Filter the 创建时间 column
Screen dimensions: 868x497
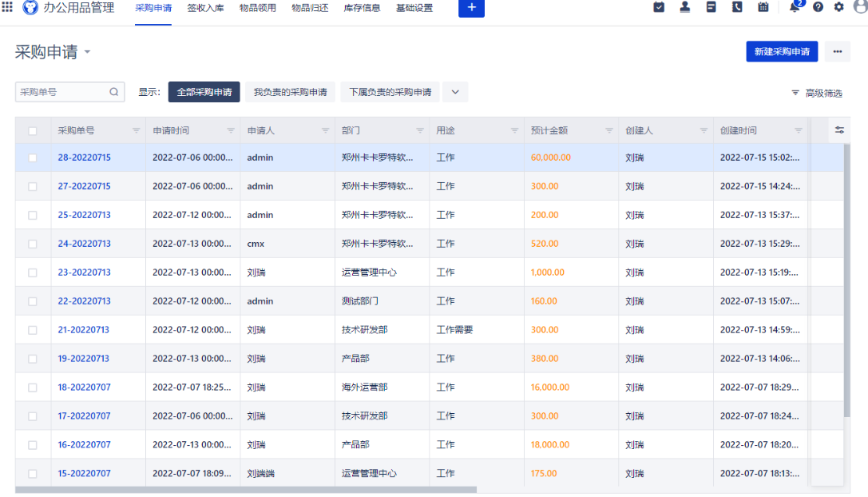click(799, 131)
